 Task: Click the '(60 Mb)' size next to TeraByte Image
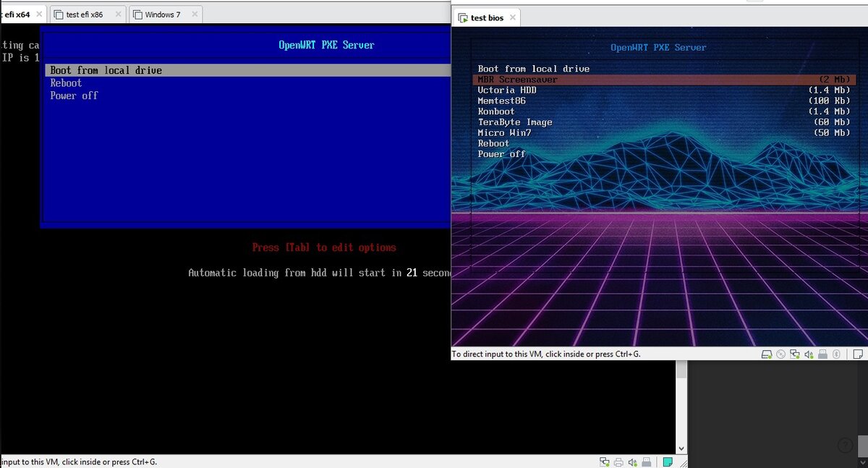[831, 122]
